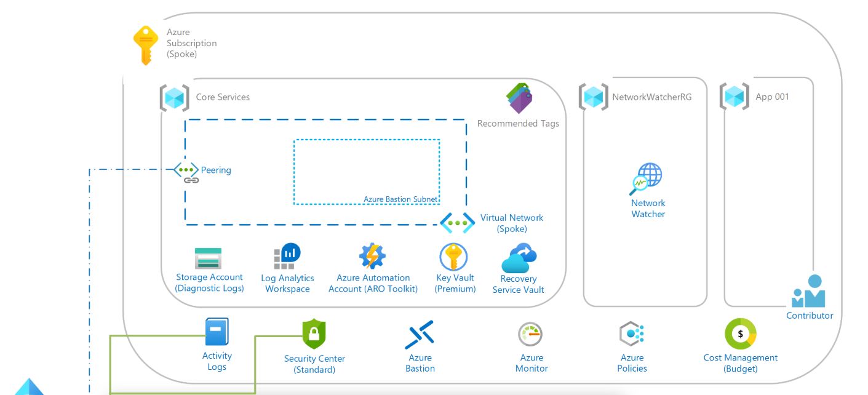Select the 'Peering' text label

click(216, 170)
